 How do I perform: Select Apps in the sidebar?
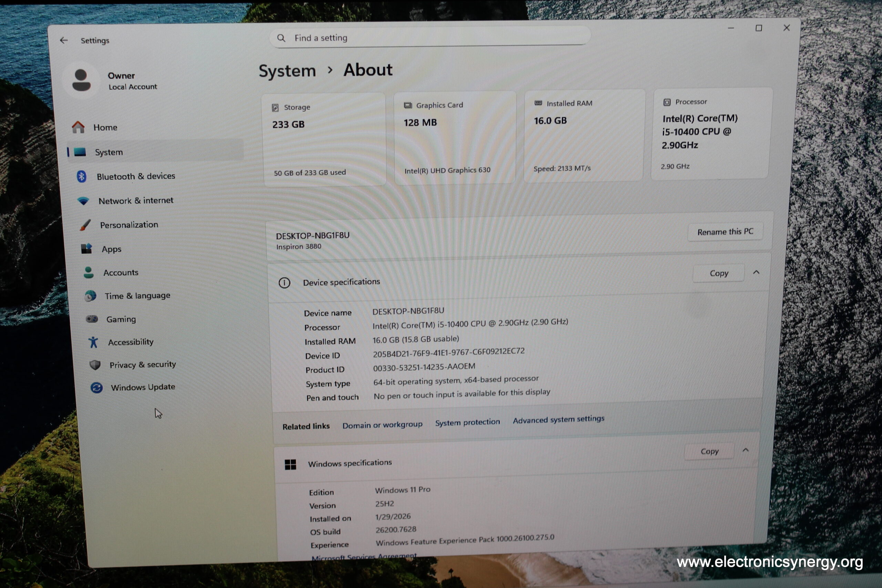tap(111, 249)
